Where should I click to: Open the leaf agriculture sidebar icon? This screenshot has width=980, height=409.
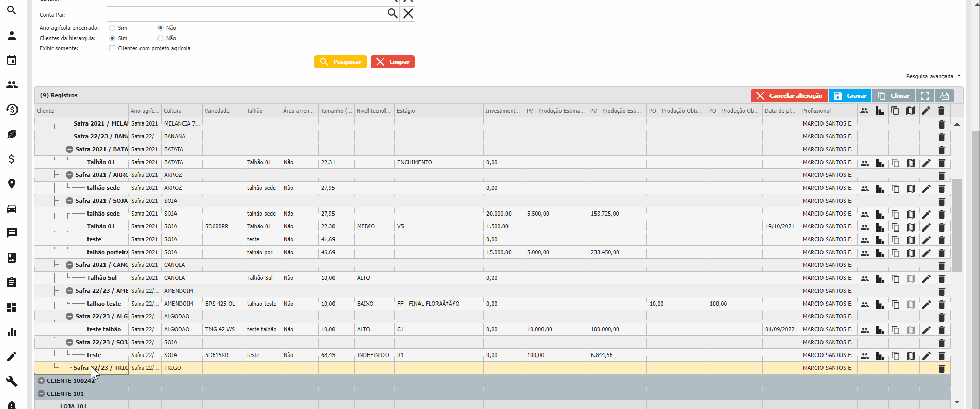click(x=12, y=134)
